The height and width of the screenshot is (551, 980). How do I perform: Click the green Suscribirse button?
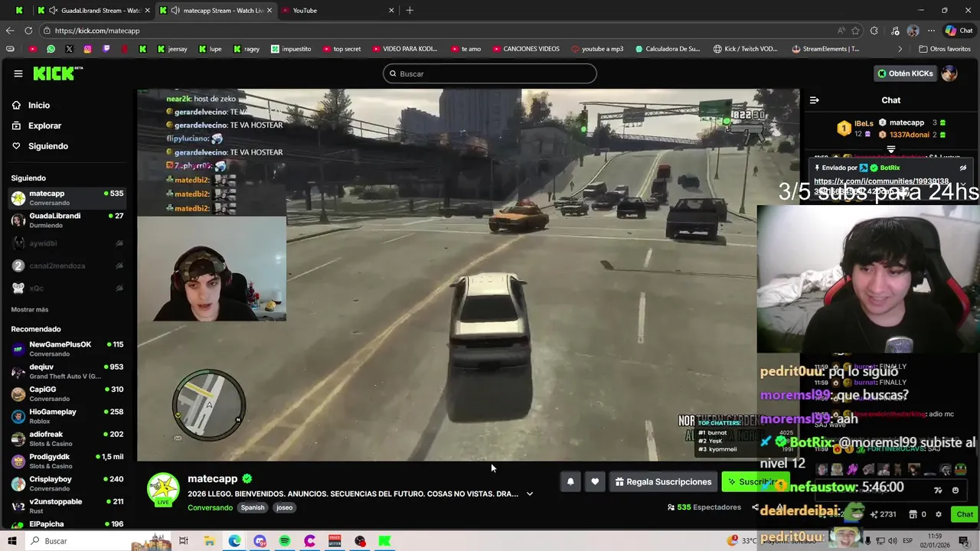click(754, 481)
